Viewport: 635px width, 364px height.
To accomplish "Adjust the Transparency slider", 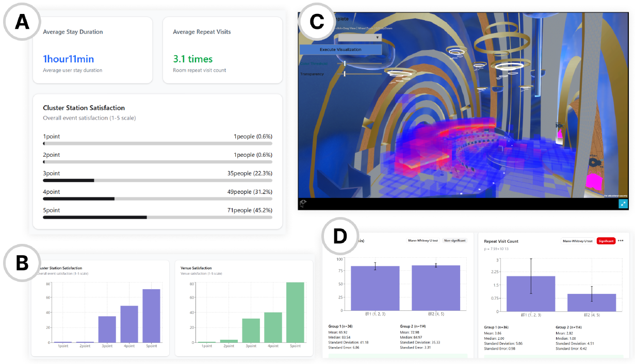I will tap(345, 74).
